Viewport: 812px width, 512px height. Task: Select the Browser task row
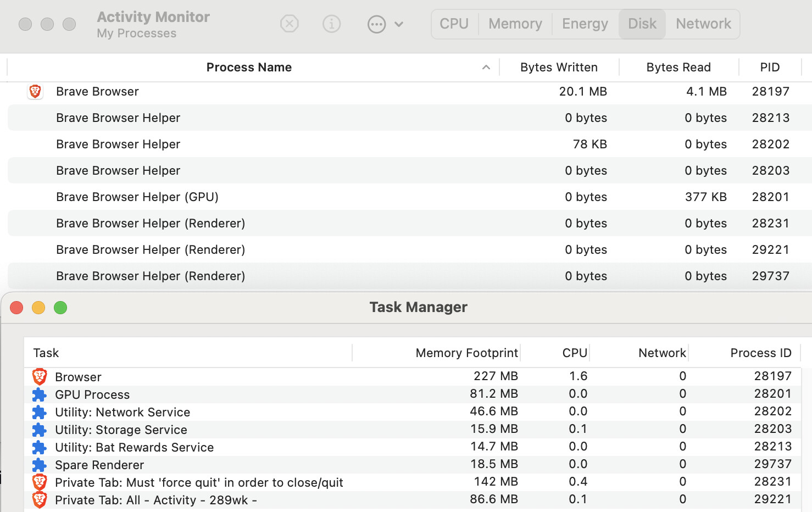[x=413, y=376]
